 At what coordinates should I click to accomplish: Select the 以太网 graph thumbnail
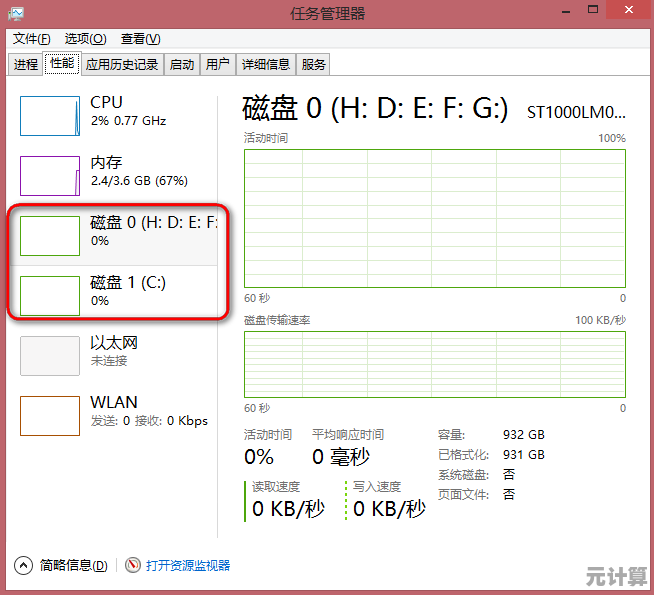coord(50,356)
